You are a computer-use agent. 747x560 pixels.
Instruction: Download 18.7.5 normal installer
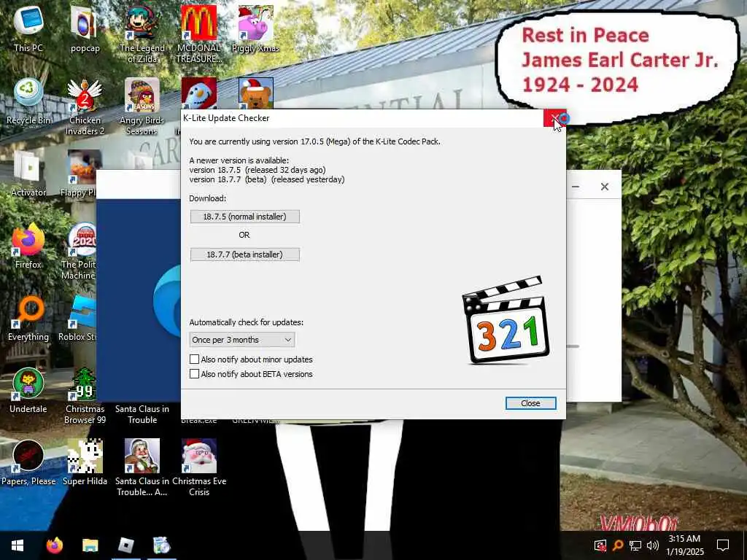tap(245, 217)
